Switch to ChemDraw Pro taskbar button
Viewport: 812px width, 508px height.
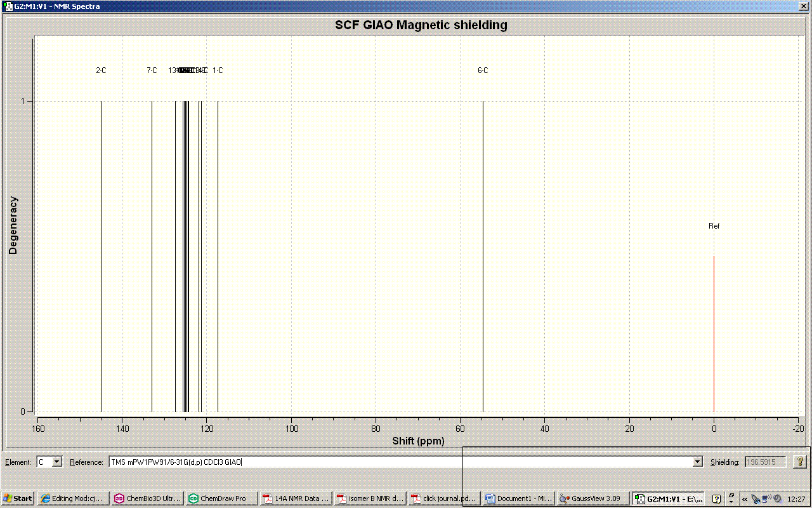pos(222,498)
